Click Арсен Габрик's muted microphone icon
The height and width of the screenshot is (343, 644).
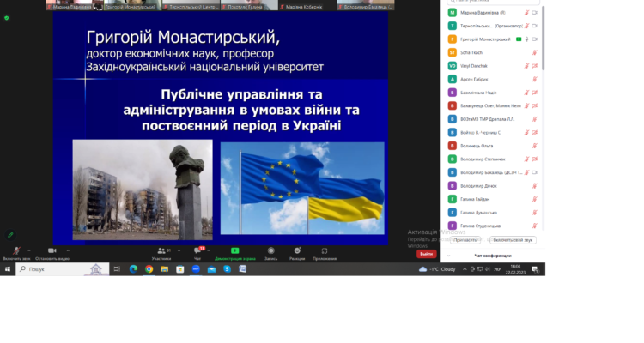(x=535, y=79)
